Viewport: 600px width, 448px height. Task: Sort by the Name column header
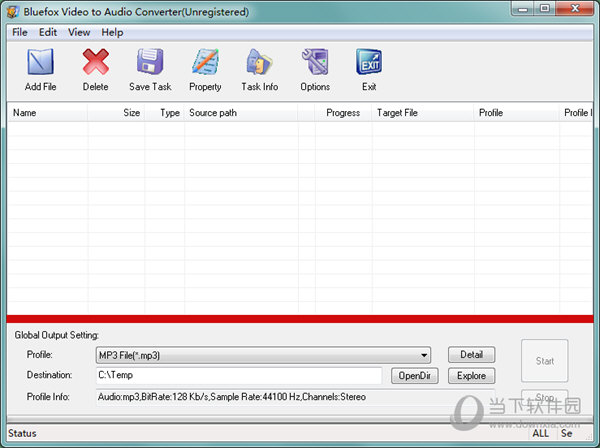click(x=47, y=112)
